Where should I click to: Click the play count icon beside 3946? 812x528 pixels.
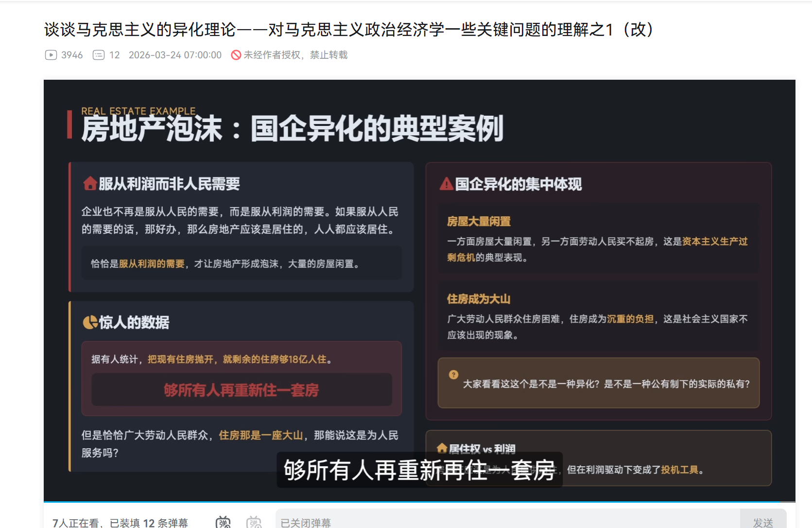51,55
